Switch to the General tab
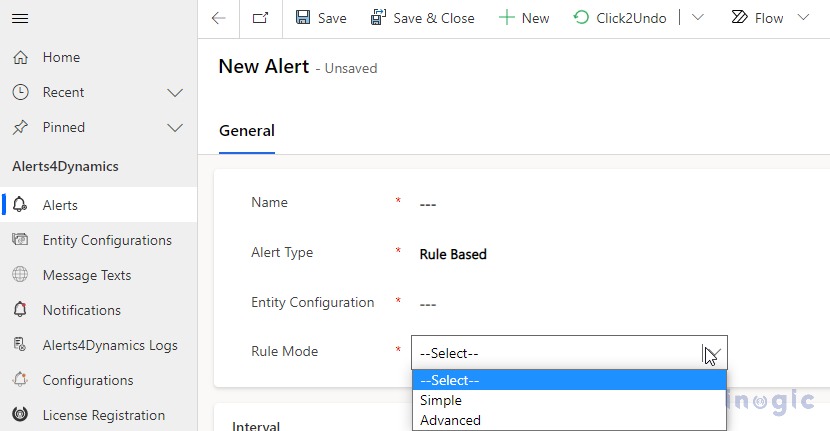The image size is (830, 431). coord(247,131)
